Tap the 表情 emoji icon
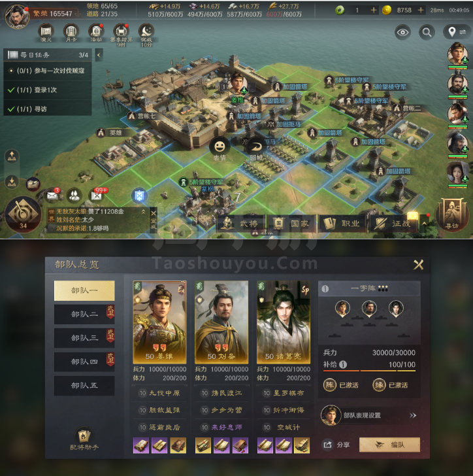The width and height of the screenshot is (473, 476). [x=220, y=149]
